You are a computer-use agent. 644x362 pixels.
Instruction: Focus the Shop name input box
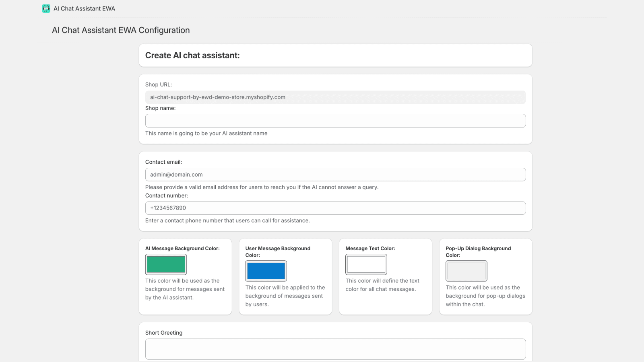tap(335, 121)
